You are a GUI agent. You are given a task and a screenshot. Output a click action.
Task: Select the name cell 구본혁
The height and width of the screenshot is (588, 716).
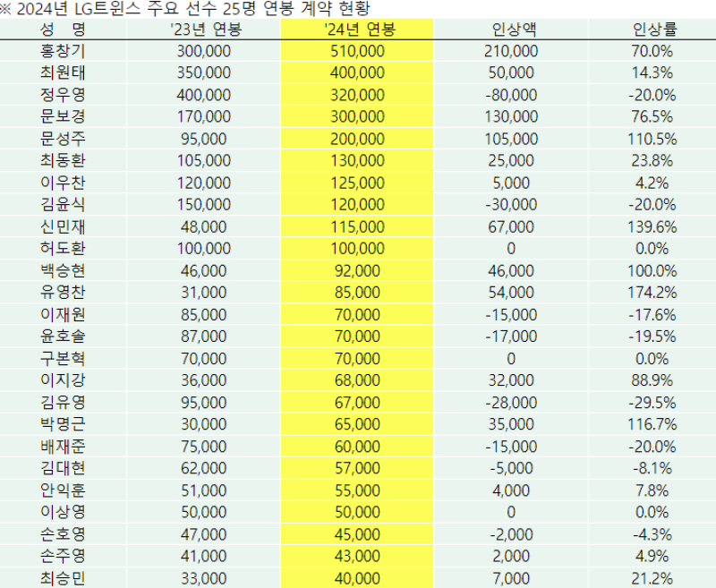[x=63, y=358]
